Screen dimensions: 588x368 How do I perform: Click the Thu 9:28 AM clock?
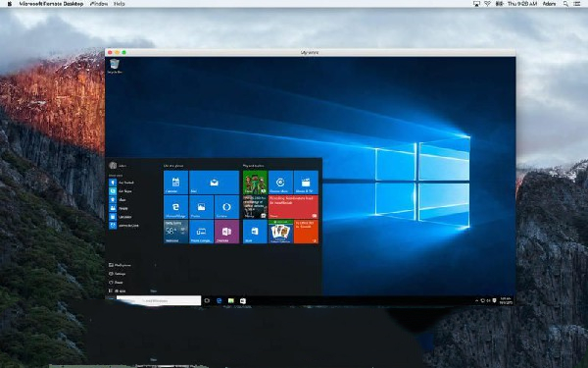[x=522, y=4]
